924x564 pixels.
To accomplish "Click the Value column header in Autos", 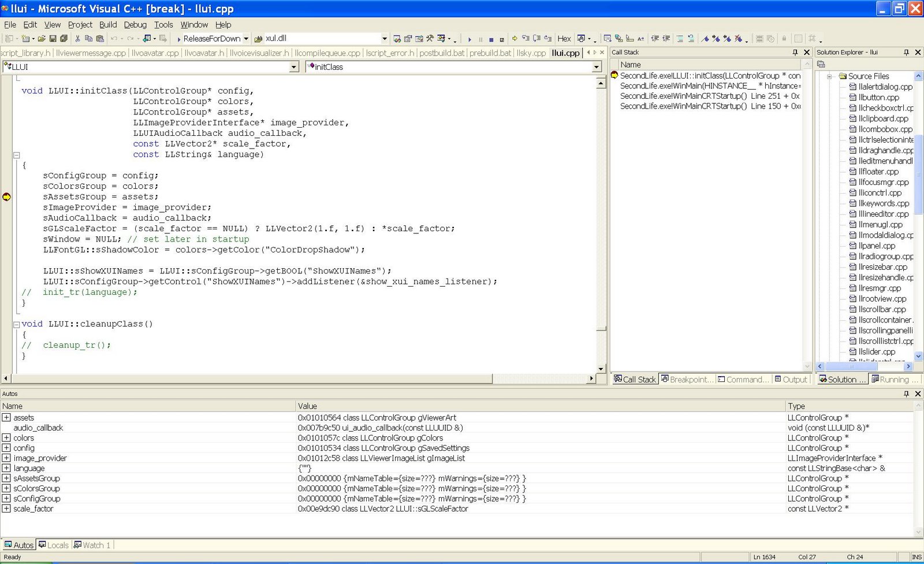I will point(540,406).
